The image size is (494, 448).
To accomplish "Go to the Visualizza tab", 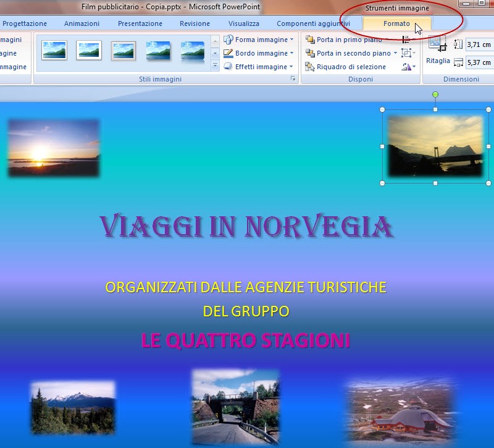I will (243, 23).
